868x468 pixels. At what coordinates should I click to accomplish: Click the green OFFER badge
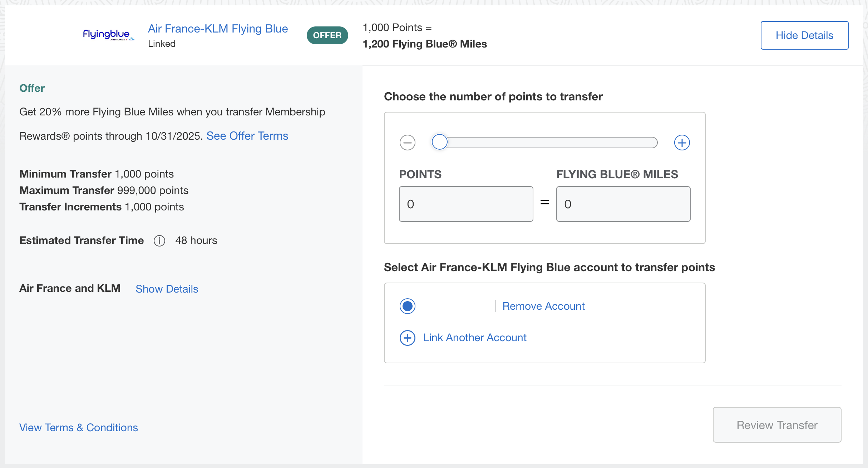coord(327,35)
